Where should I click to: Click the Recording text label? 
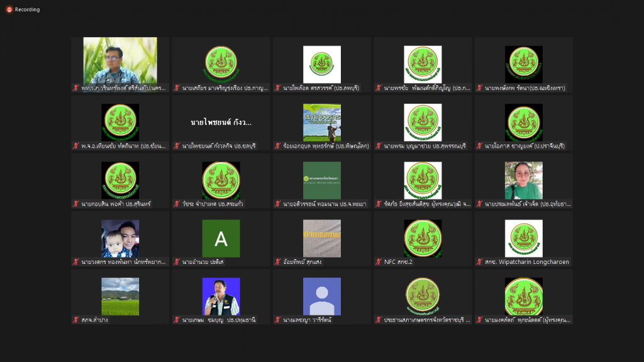28,9
